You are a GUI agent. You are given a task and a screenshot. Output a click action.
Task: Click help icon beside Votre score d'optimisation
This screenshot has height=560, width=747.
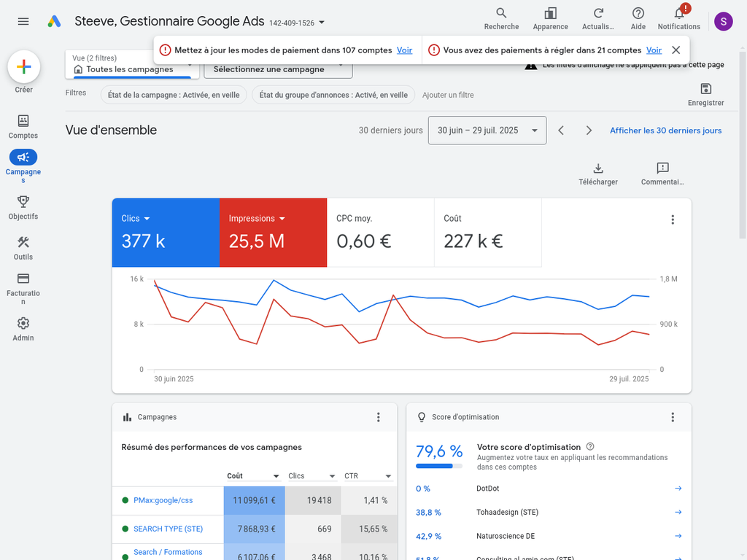click(589, 447)
